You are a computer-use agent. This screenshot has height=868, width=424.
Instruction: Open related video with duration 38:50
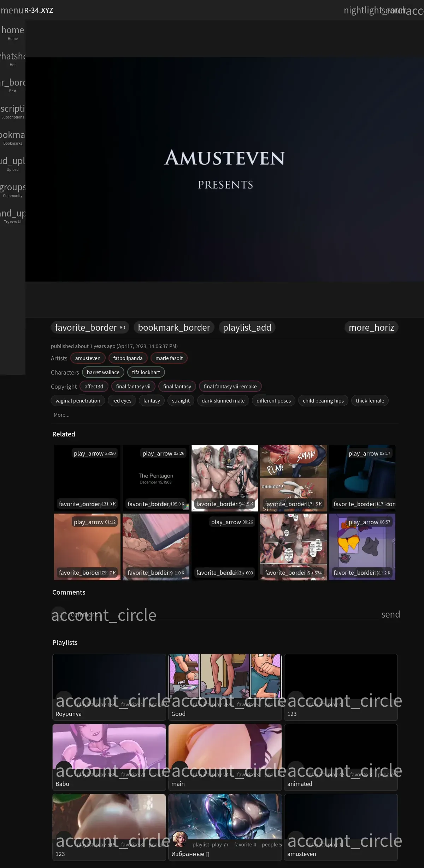coord(87,478)
